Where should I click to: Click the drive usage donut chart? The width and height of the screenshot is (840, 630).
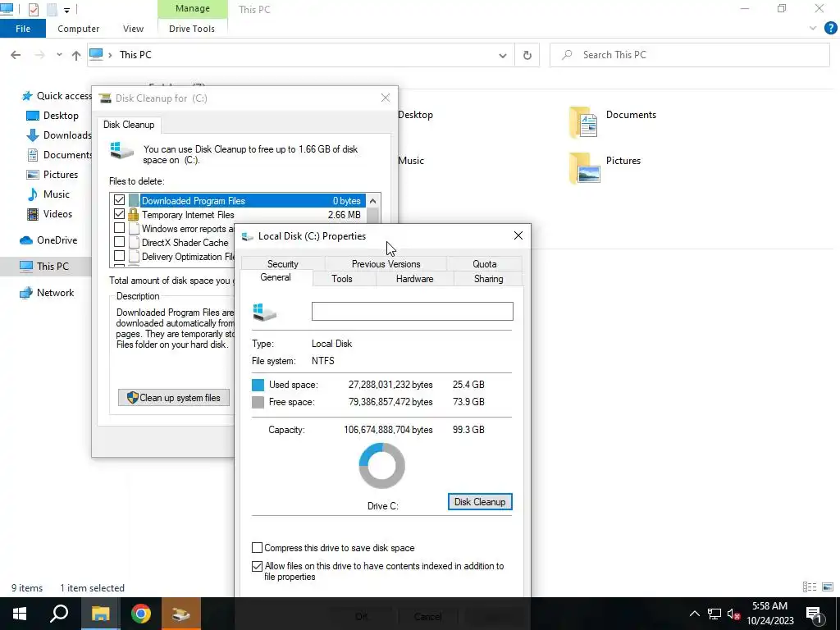click(x=381, y=466)
